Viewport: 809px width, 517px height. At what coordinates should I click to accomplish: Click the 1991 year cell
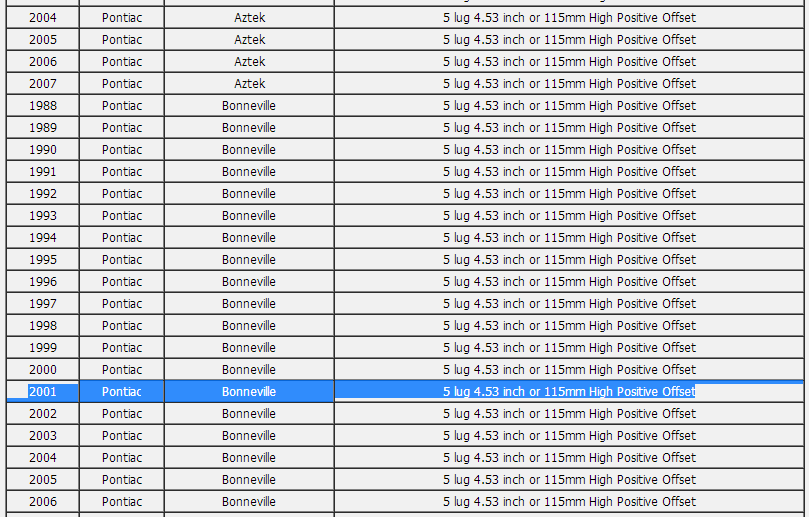pyautogui.click(x=43, y=172)
